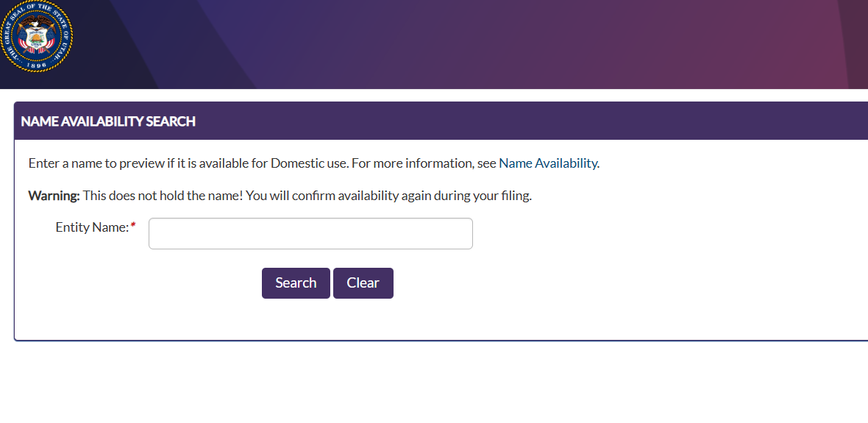Click the Utah state seal logo

35,35
